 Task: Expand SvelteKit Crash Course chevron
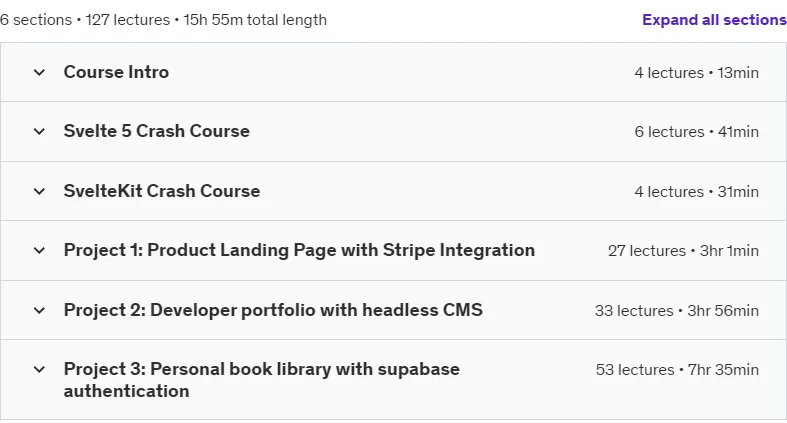pyautogui.click(x=39, y=191)
